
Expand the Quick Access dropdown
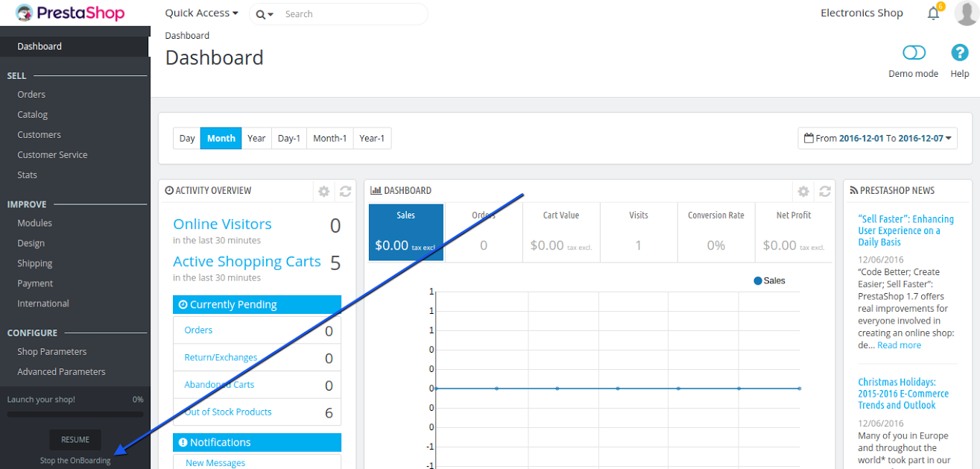[x=202, y=13]
